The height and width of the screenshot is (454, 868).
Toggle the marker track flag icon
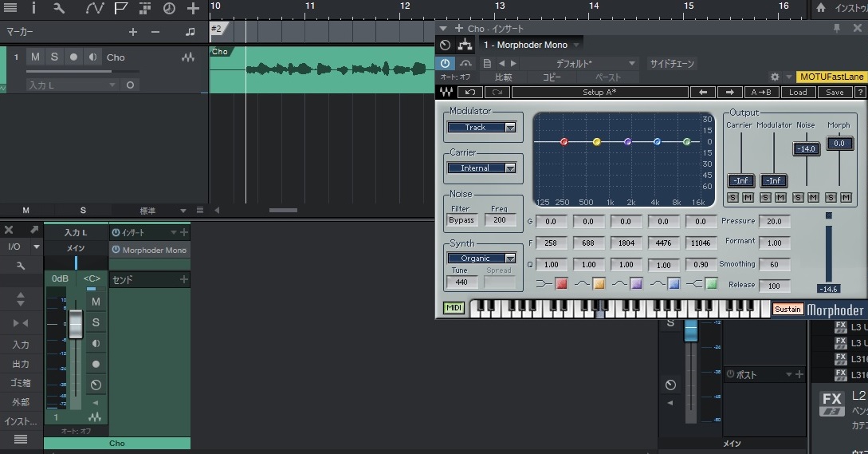120,8
